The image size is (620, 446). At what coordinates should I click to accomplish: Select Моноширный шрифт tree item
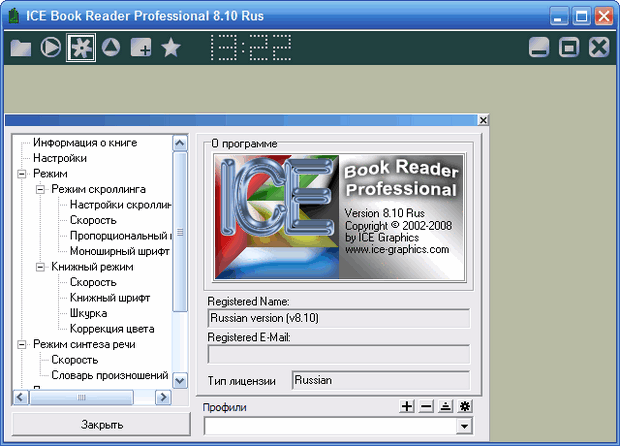click(x=120, y=251)
